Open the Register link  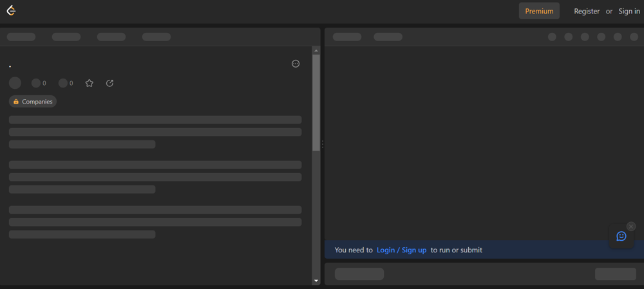pos(587,11)
